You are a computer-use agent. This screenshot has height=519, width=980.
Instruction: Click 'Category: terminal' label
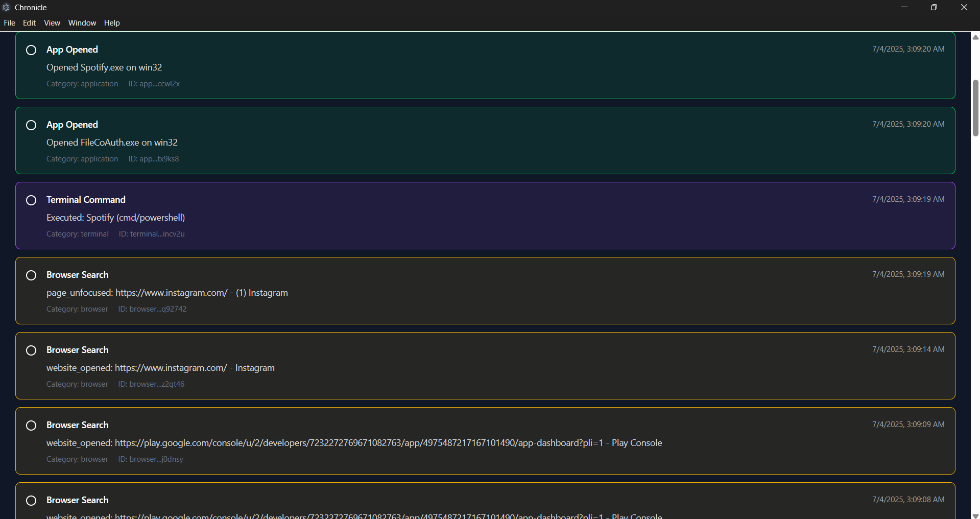[78, 234]
